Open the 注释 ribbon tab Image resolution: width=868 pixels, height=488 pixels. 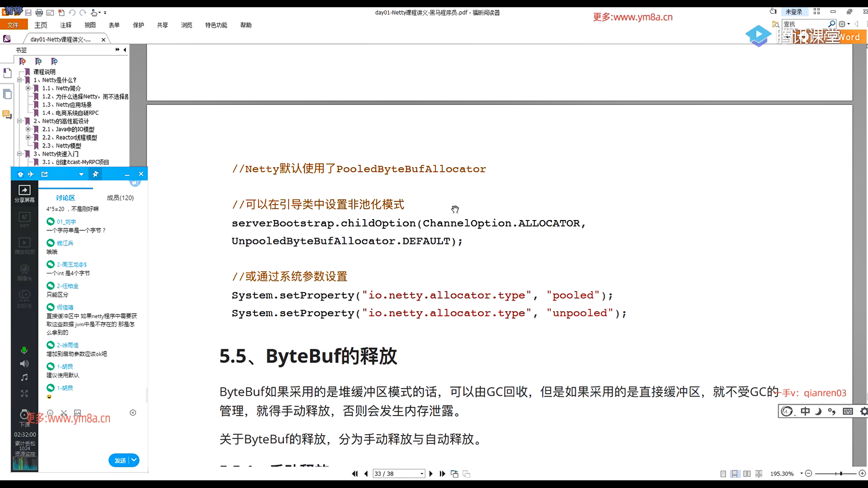tap(66, 25)
